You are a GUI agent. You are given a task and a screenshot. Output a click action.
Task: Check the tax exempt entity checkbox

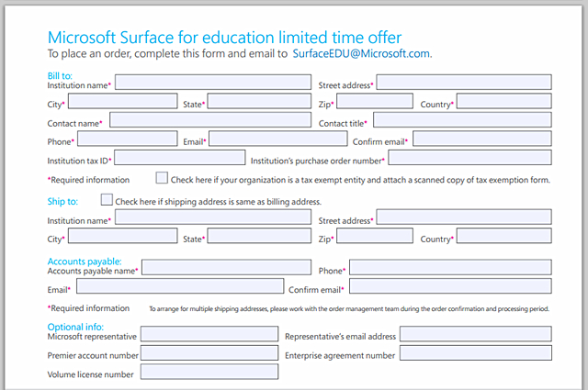tap(163, 178)
